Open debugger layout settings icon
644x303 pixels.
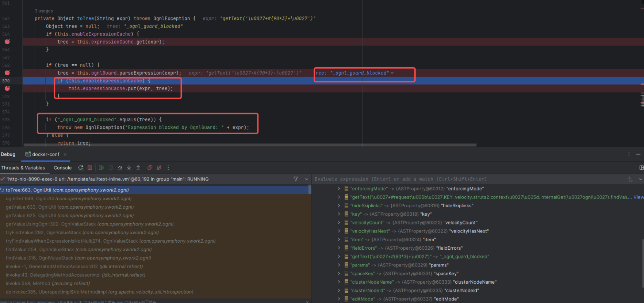[641, 168]
